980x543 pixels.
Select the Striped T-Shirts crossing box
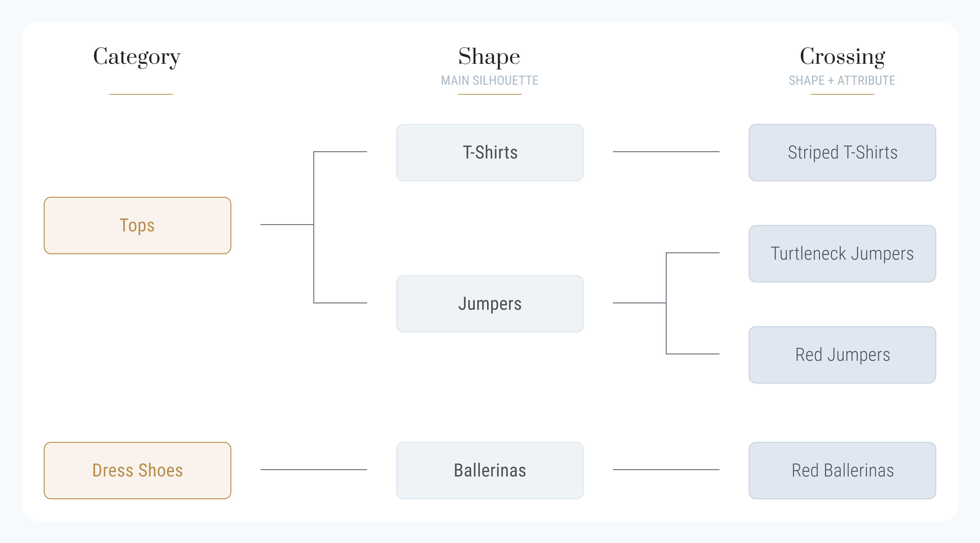pyautogui.click(x=842, y=152)
